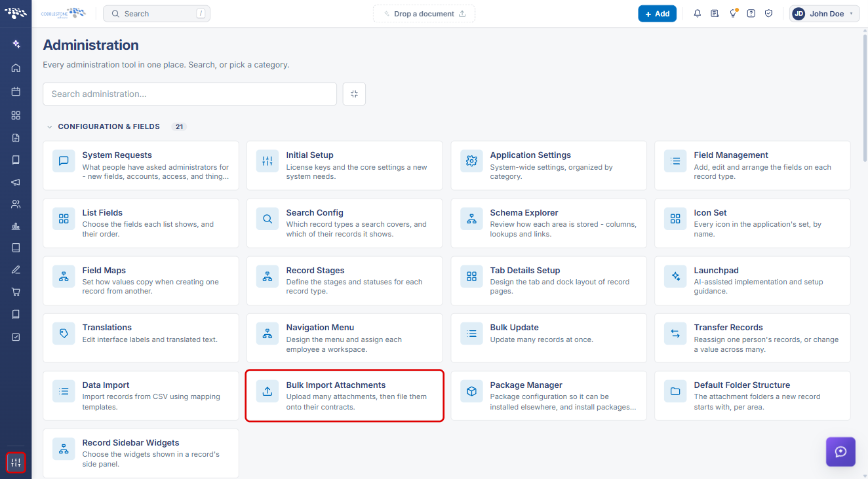Click the Schema Explorer hierarchy icon

pyautogui.click(x=471, y=219)
